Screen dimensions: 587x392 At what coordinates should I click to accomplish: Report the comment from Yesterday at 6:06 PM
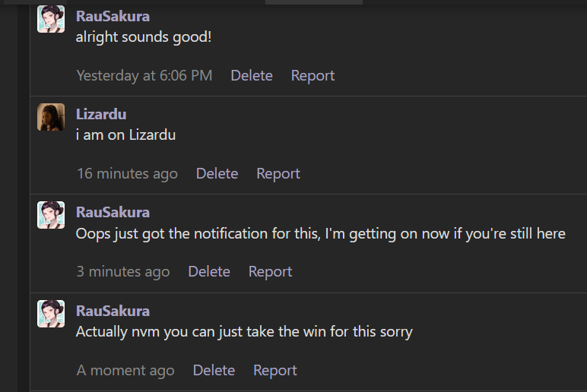coord(313,75)
